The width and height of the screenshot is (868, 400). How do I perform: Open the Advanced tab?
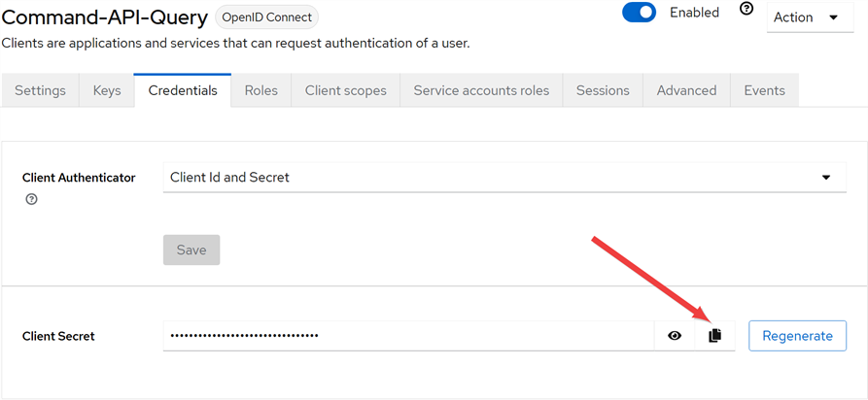coord(686,90)
